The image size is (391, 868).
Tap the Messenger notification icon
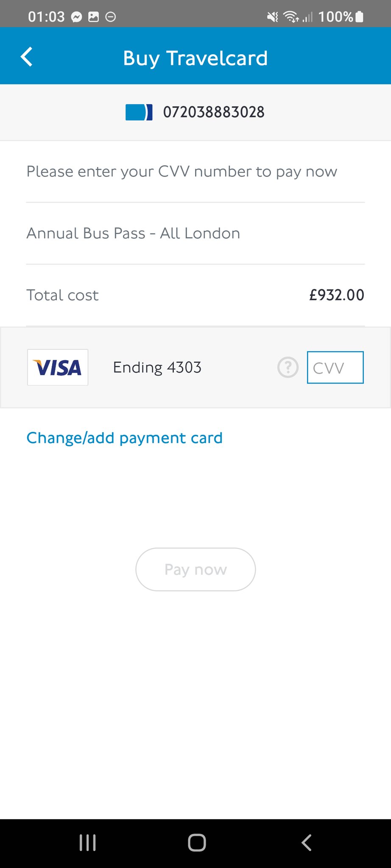pyautogui.click(x=76, y=17)
